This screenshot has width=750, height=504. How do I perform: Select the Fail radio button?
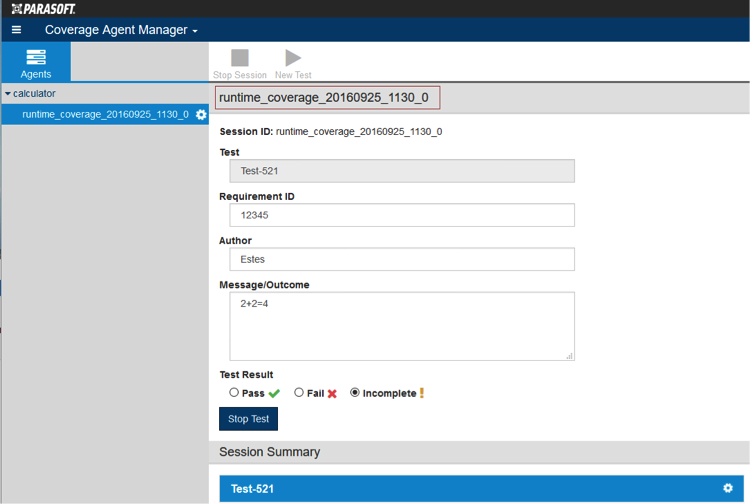[x=299, y=393]
